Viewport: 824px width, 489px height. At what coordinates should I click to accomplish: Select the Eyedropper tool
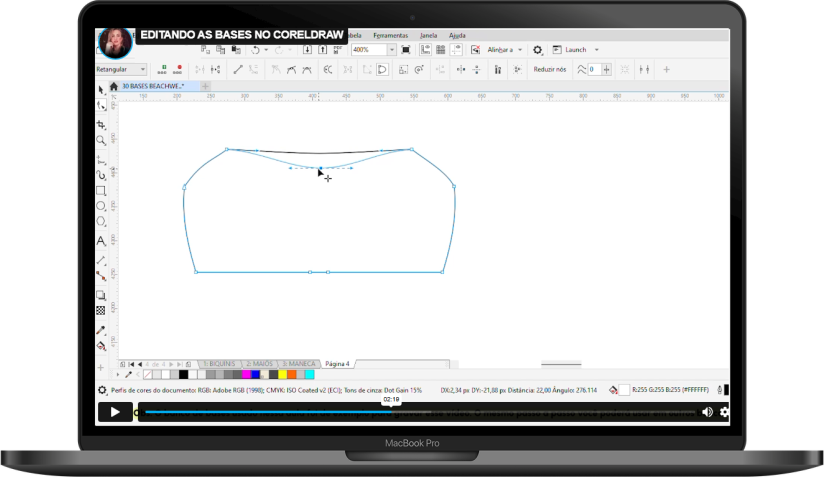[x=101, y=329]
